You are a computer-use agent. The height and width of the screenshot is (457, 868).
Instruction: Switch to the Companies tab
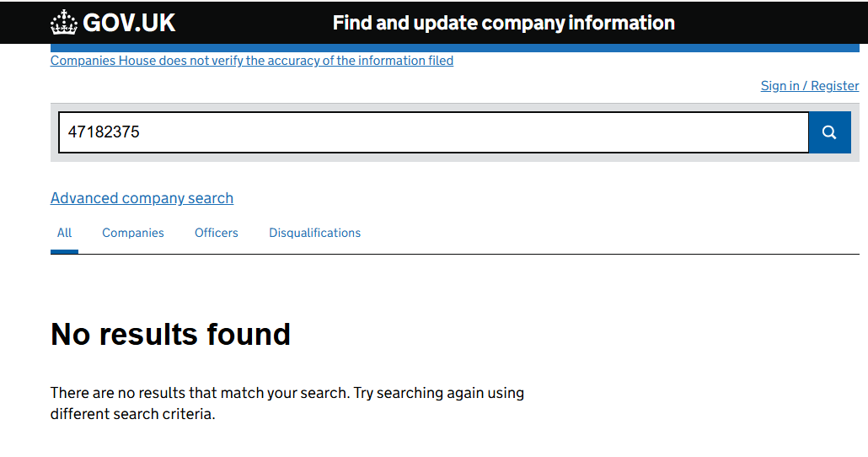[x=133, y=233]
